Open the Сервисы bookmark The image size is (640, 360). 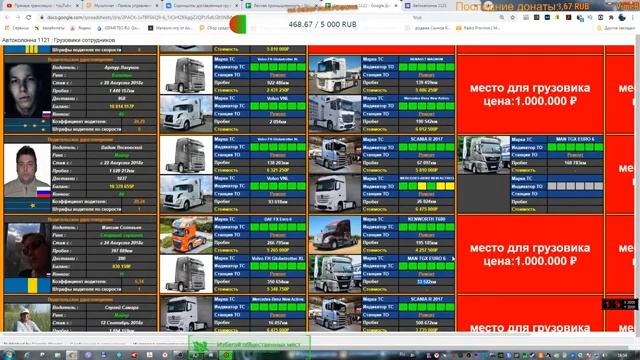click(x=17, y=28)
